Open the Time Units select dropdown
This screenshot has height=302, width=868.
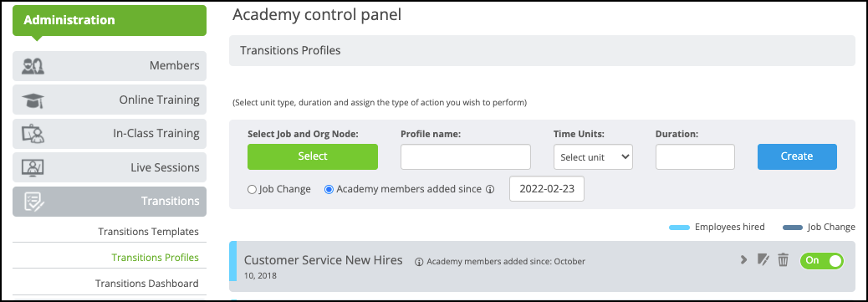click(593, 156)
